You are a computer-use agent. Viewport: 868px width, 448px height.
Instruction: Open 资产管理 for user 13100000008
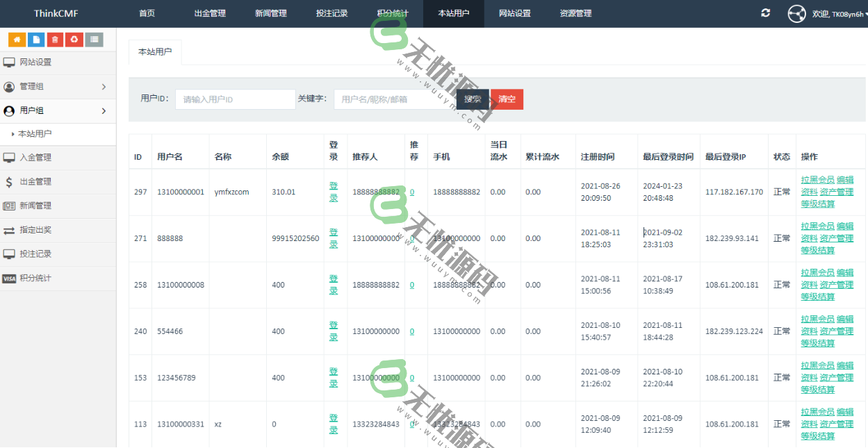pos(835,284)
